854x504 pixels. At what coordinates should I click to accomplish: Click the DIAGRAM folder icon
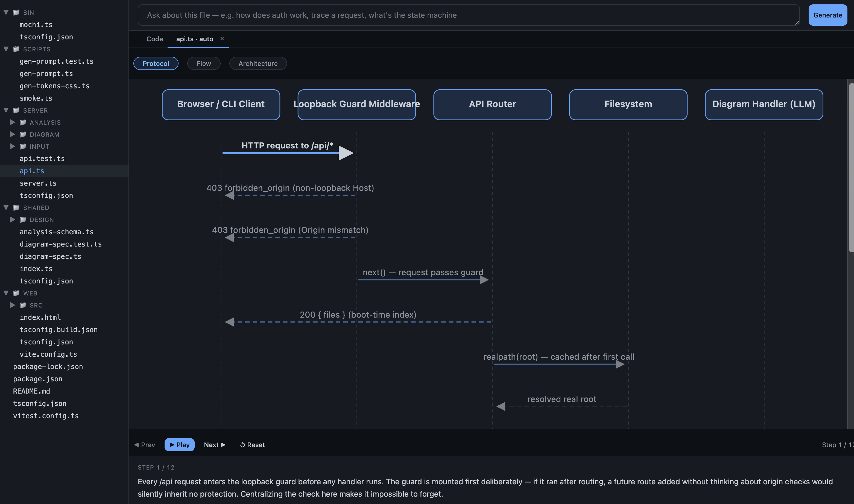[x=23, y=134]
